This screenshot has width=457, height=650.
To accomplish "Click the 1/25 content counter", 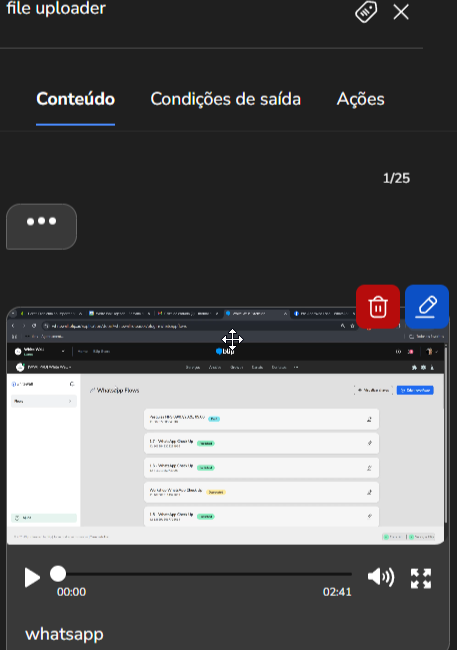I will 396,178.
